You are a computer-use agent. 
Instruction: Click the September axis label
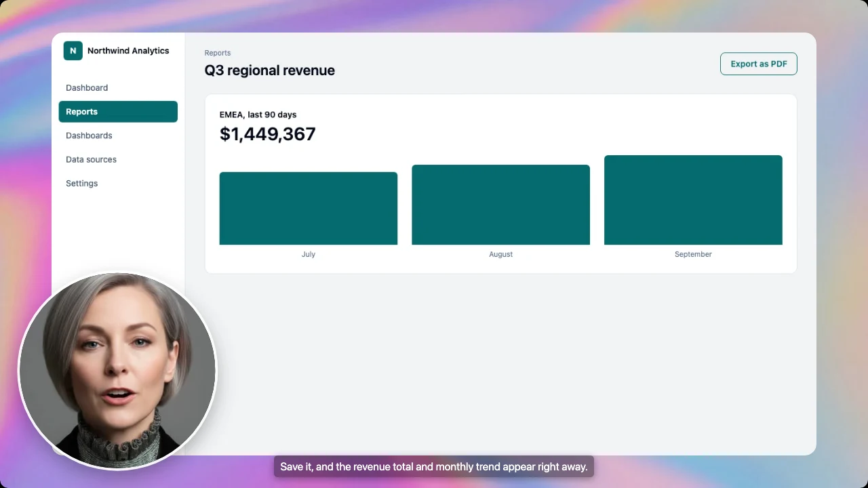tap(693, 254)
